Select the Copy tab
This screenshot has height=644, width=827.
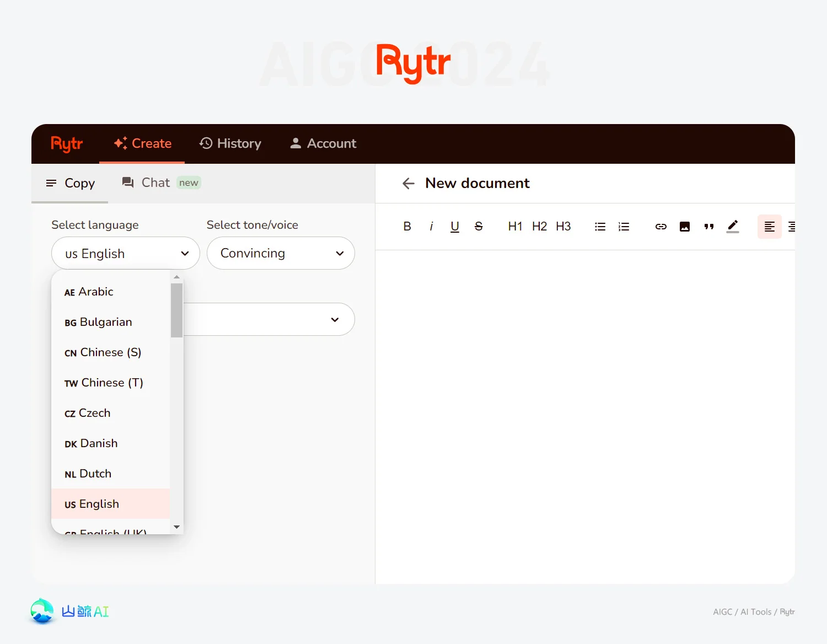point(70,184)
